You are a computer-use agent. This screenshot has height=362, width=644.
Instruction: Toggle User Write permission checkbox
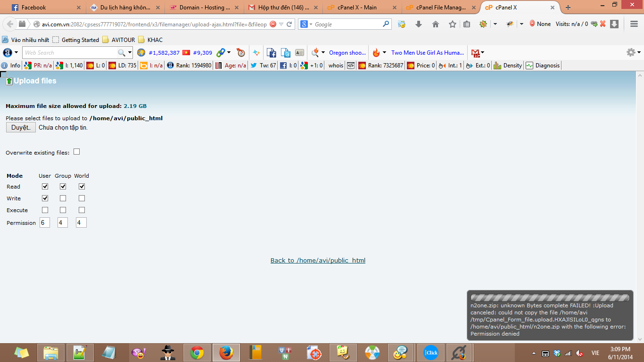tap(45, 198)
